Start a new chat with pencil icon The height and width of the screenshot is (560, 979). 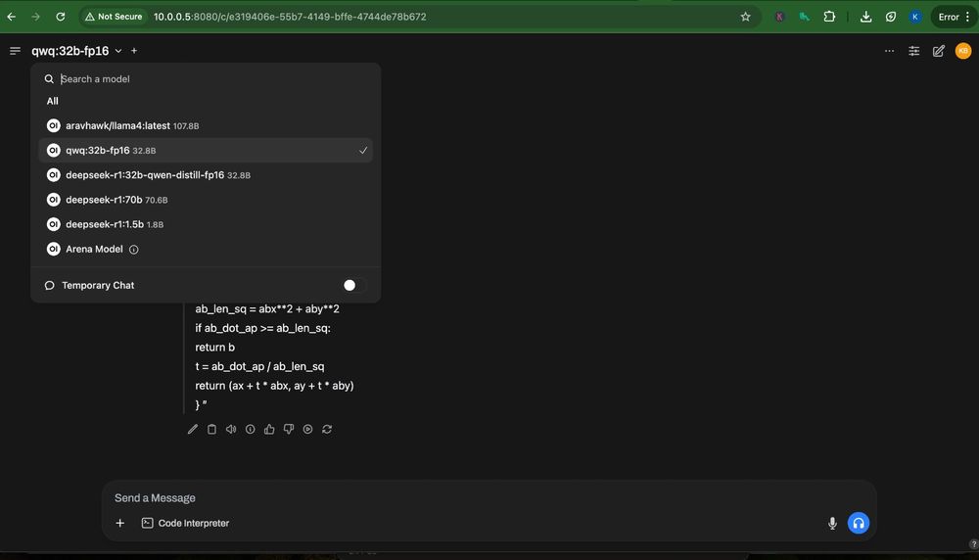(939, 51)
